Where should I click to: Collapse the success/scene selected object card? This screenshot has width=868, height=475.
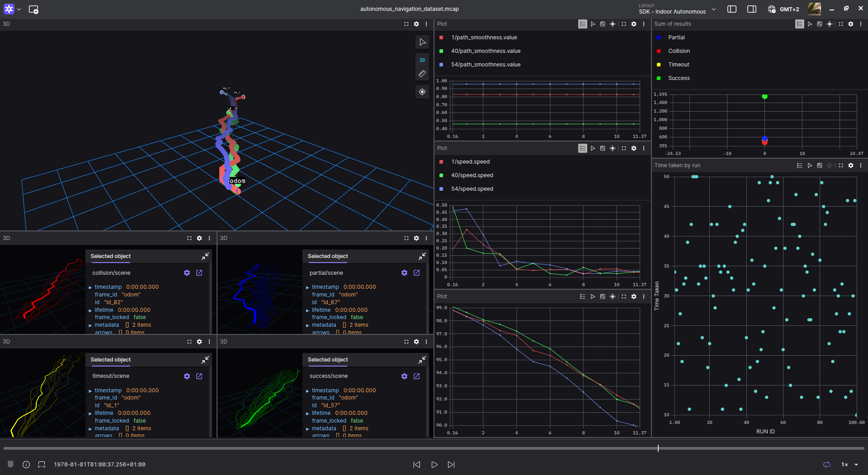(422, 360)
